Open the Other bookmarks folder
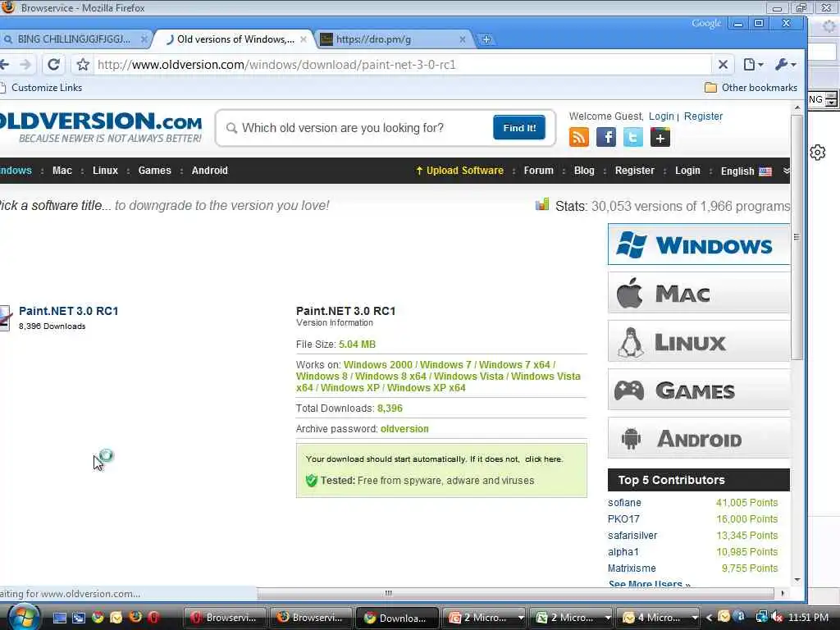The width and height of the screenshot is (840, 630). tap(751, 88)
